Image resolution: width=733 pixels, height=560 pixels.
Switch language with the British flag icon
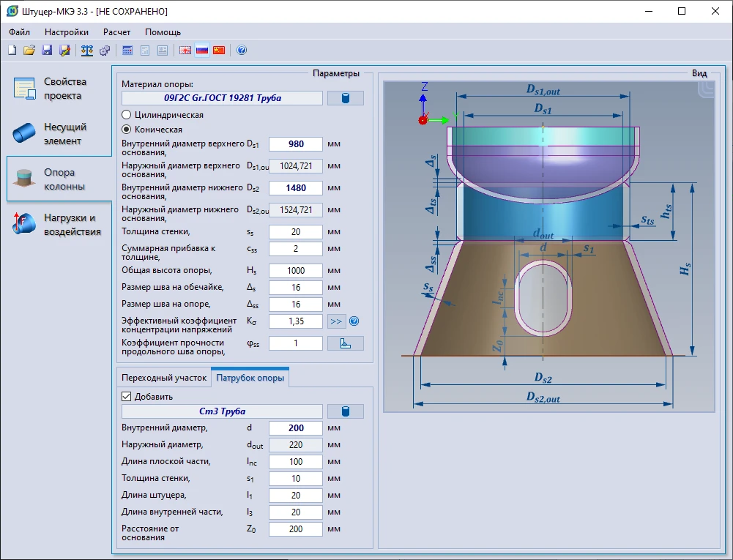click(x=185, y=51)
